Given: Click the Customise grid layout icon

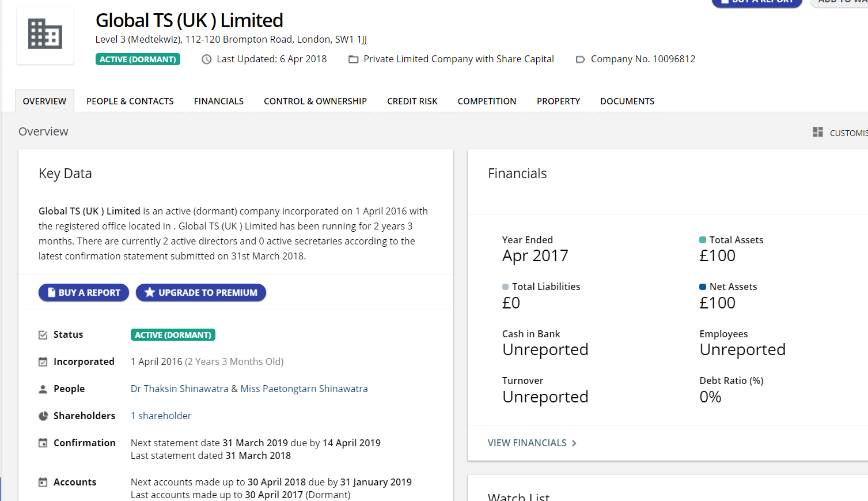Looking at the screenshot, I should pyautogui.click(x=817, y=132).
